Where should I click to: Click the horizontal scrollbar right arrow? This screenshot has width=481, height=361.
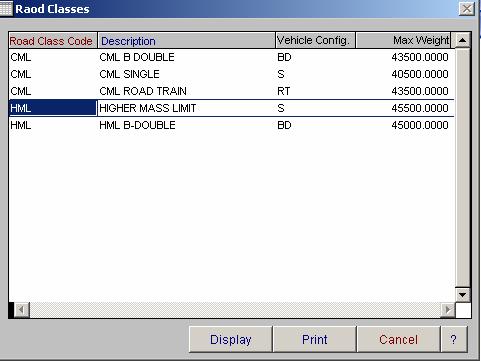pos(448,310)
